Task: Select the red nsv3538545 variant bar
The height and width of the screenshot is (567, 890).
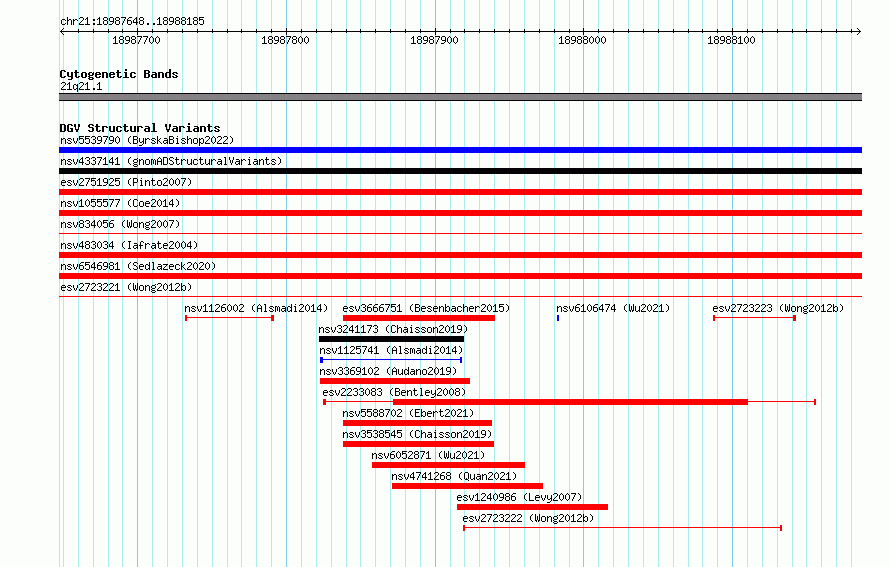Action: [418, 444]
